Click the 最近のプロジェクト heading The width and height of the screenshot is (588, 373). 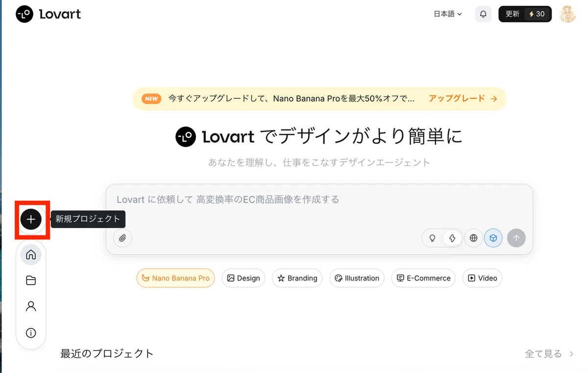107,353
